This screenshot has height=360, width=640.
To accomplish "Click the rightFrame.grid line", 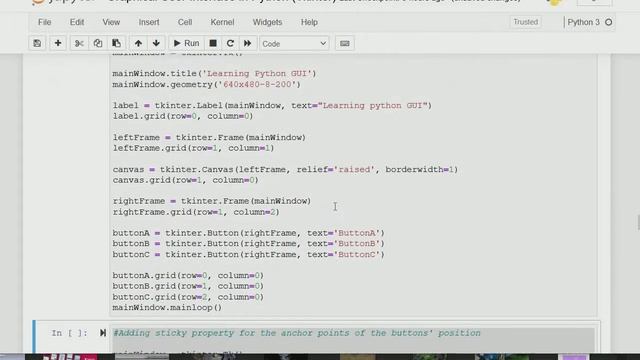I will [196, 212].
